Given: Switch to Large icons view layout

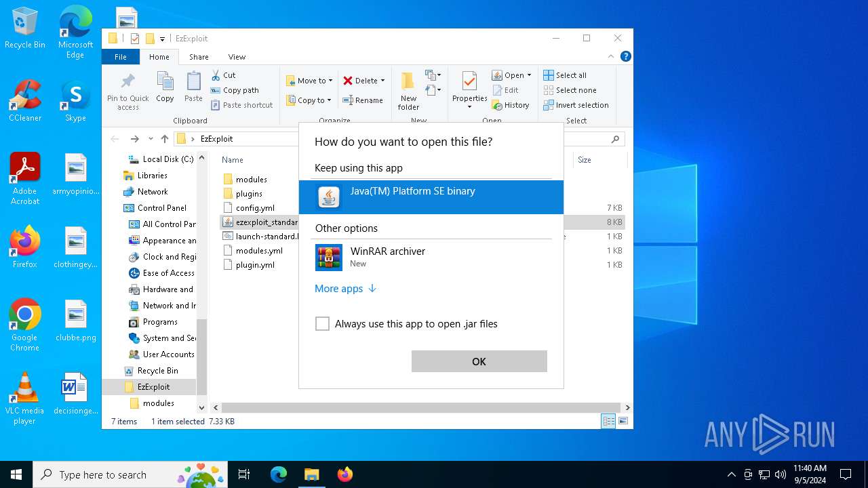Looking at the screenshot, I should [623, 422].
